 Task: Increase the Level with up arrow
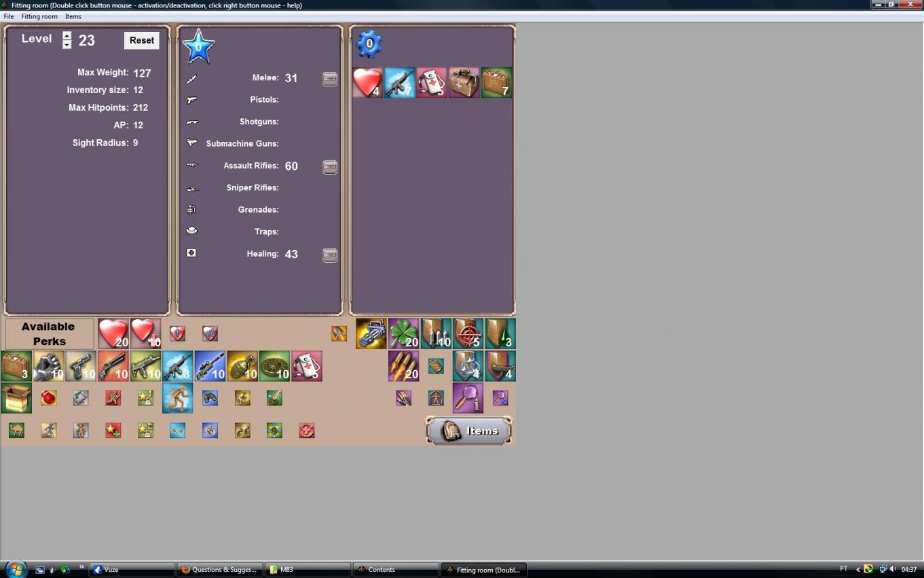[67, 36]
